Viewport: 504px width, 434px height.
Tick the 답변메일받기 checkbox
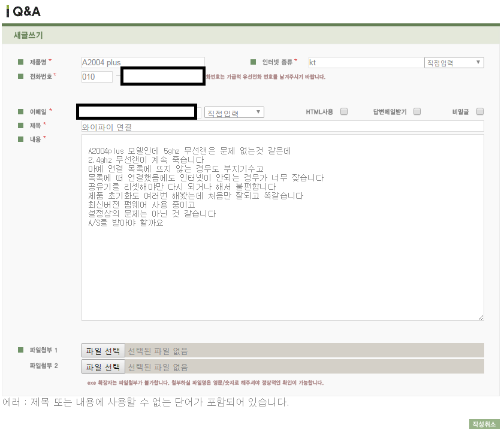[x=417, y=111]
